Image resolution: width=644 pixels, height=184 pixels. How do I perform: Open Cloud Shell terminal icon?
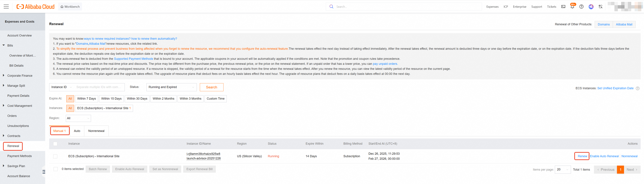(x=563, y=7)
